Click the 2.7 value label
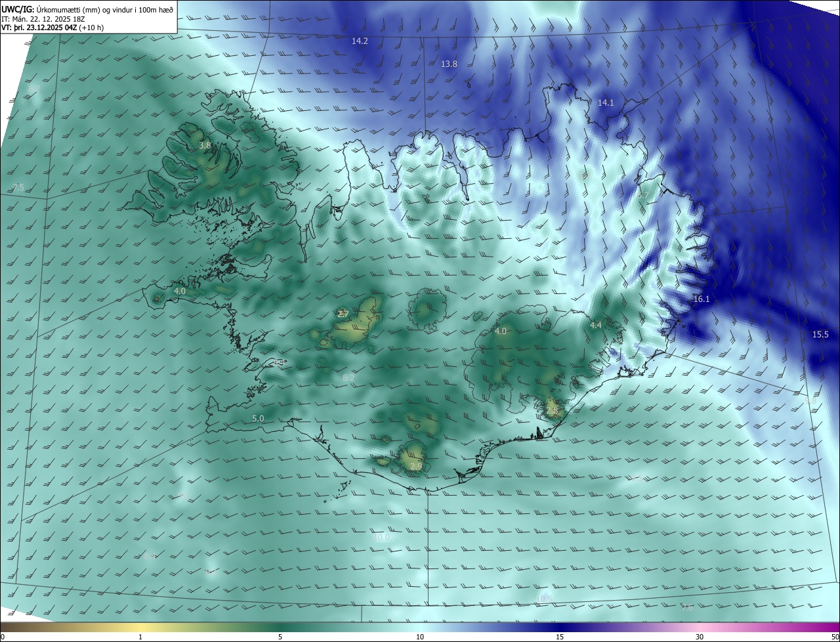 click(x=343, y=314)
